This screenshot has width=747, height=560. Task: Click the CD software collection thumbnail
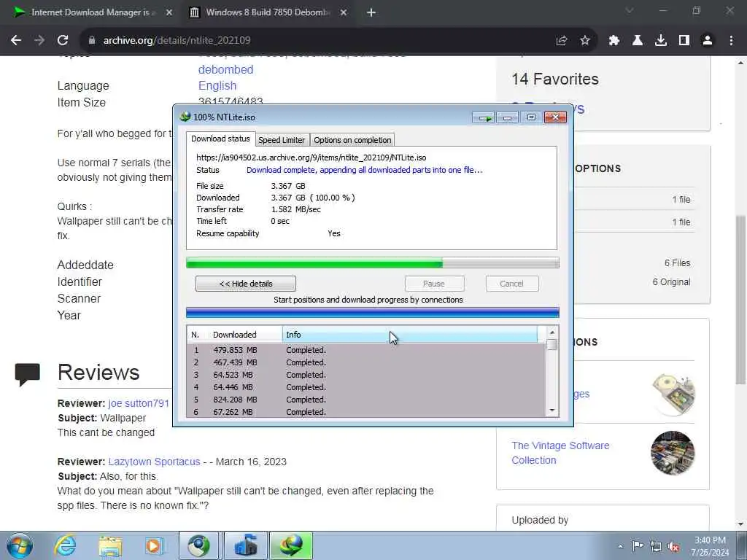[673, 394]
